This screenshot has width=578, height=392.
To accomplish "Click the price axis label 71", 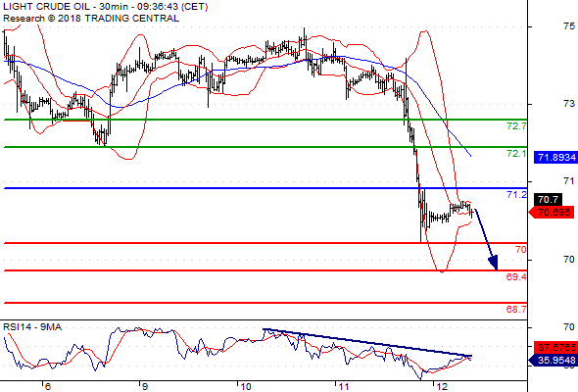I will (569, 181).
